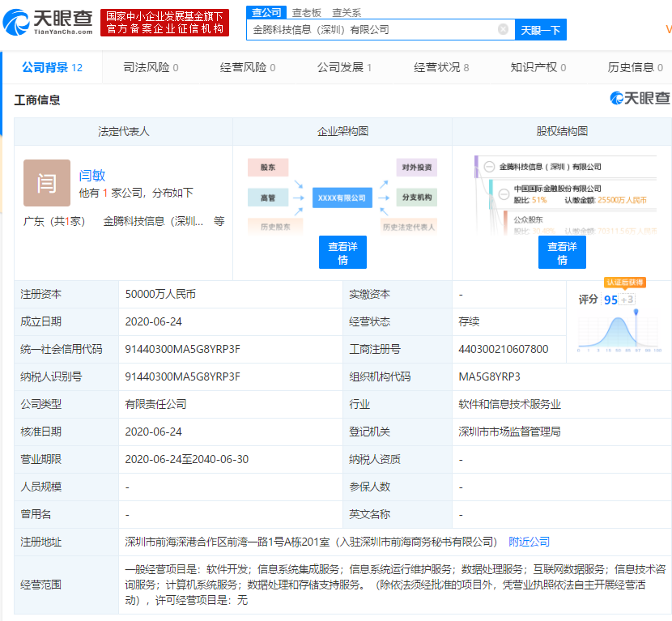Click the 软件和信息技术服务业 industry value
Viewport: 672px width, 621px height.
(510, 404)
